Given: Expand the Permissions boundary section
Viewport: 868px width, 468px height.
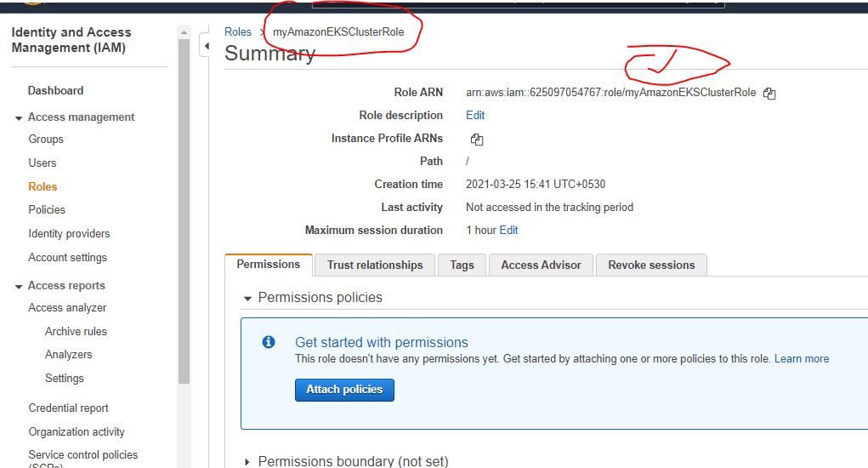Looking at the screenshot, I should tap(247, 462).
